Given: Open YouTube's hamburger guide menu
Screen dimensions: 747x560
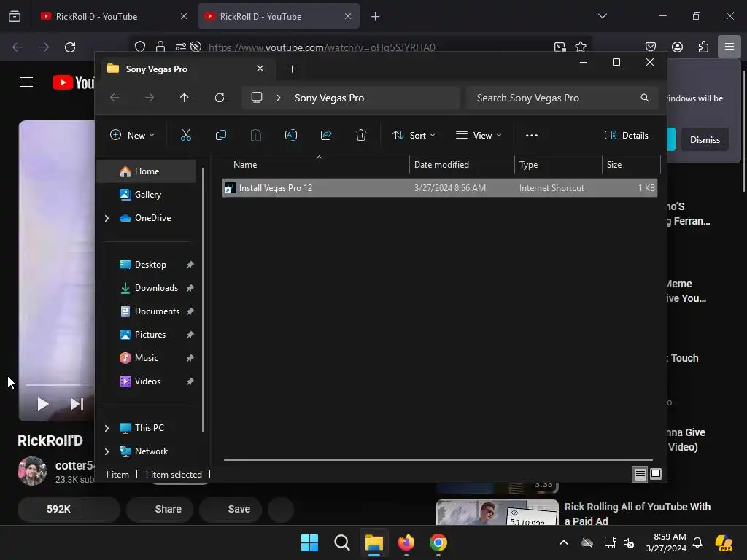Looking at the screenshot, I should [26, 82].
